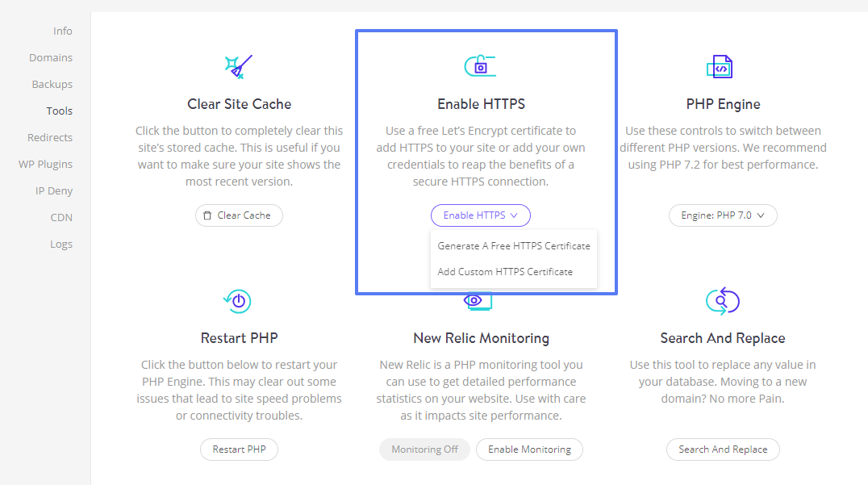
Task: Switch on Enable Monitoring option
Action: tap(529, 449)
